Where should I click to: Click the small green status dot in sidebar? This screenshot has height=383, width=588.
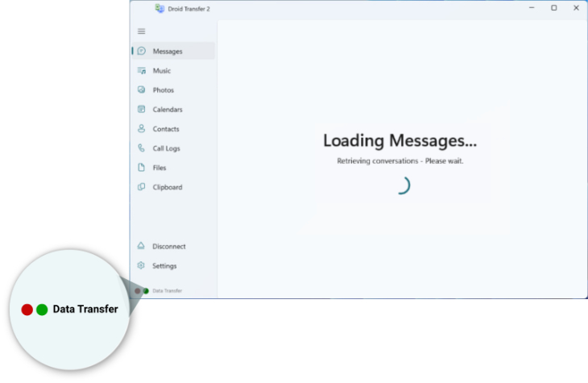pos(146,290)
